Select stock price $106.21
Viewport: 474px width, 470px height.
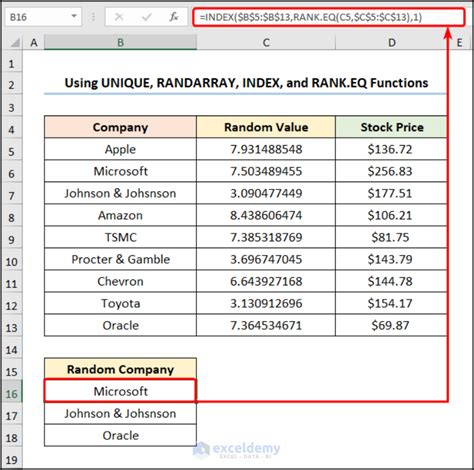click(x=391, y=215)
